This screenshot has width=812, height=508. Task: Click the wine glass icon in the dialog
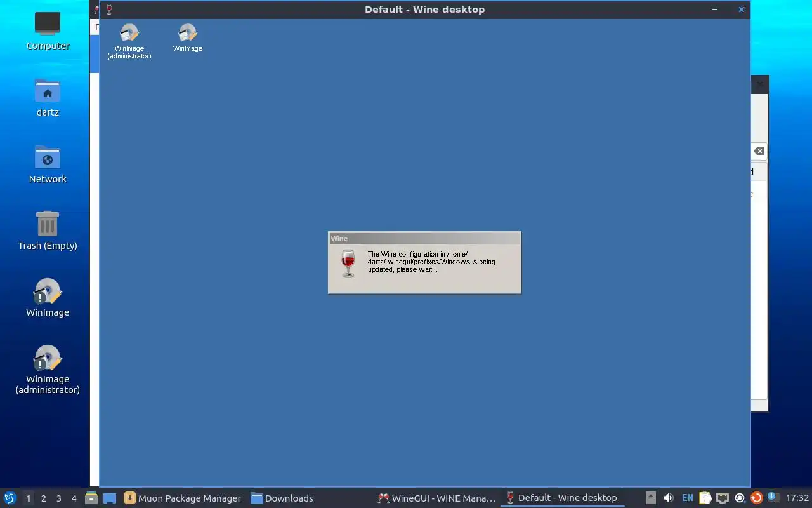tap(348, 264)
